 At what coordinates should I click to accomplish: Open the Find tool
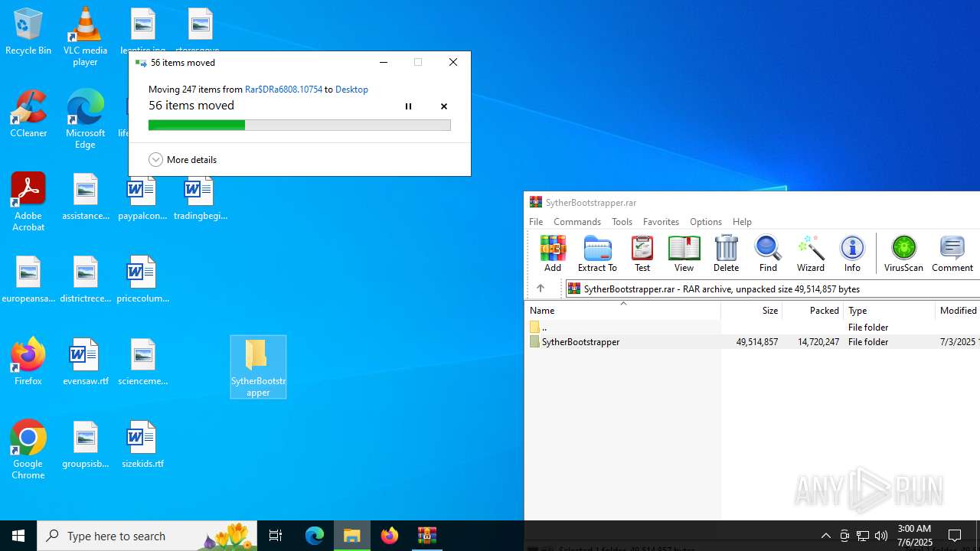coord(768,253)
